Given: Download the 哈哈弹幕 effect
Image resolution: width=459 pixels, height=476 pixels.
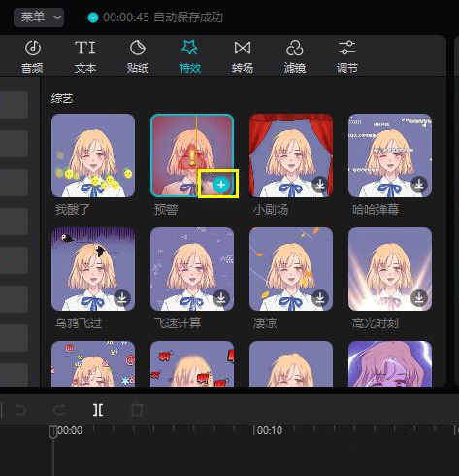Looking at the screenshot, I should 419,185.
